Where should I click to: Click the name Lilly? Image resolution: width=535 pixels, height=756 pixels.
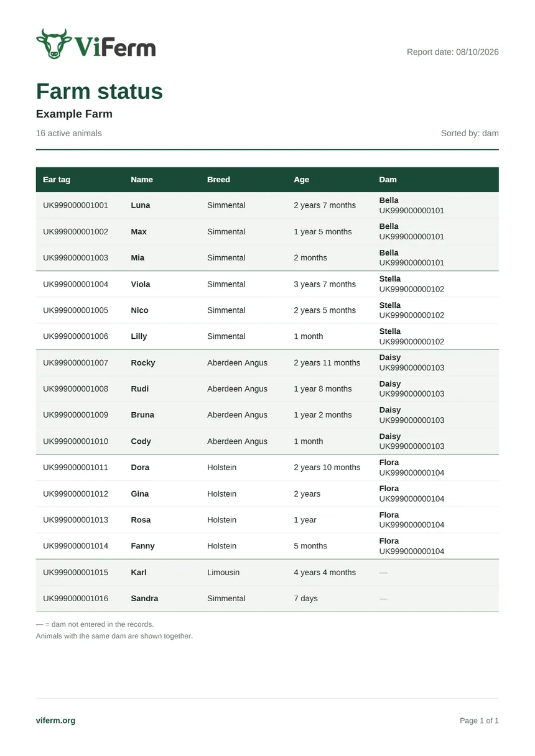(139, 336)
